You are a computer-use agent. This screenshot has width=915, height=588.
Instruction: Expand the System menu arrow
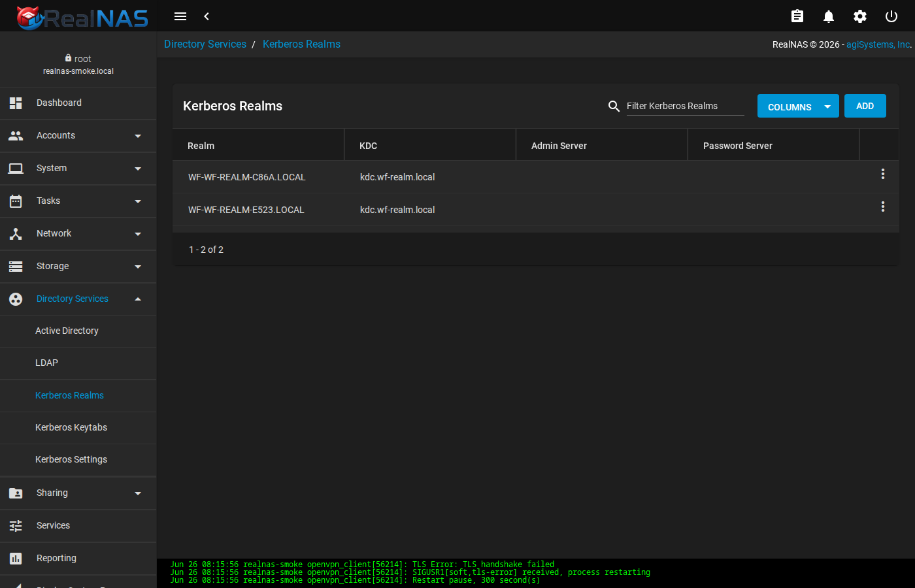click(x=138, y=169)
